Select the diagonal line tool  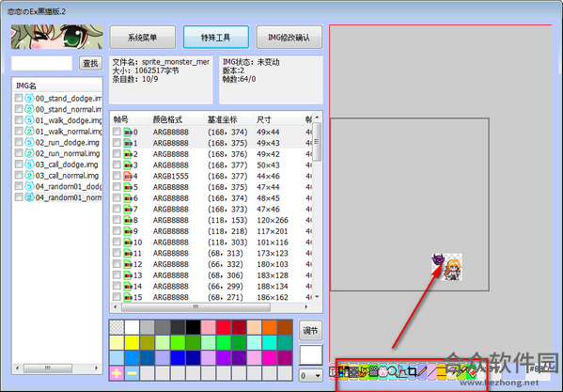tap(432, 372)
